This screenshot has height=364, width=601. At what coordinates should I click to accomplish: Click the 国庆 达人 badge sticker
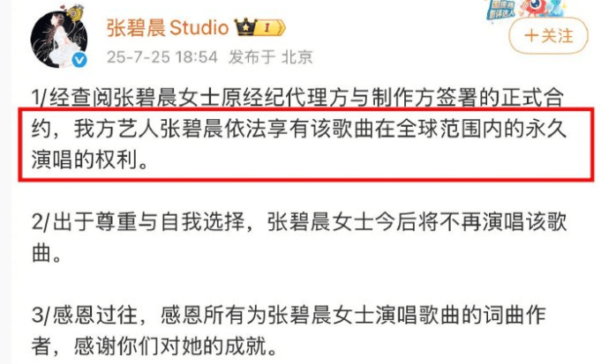(x=501, y=10)
